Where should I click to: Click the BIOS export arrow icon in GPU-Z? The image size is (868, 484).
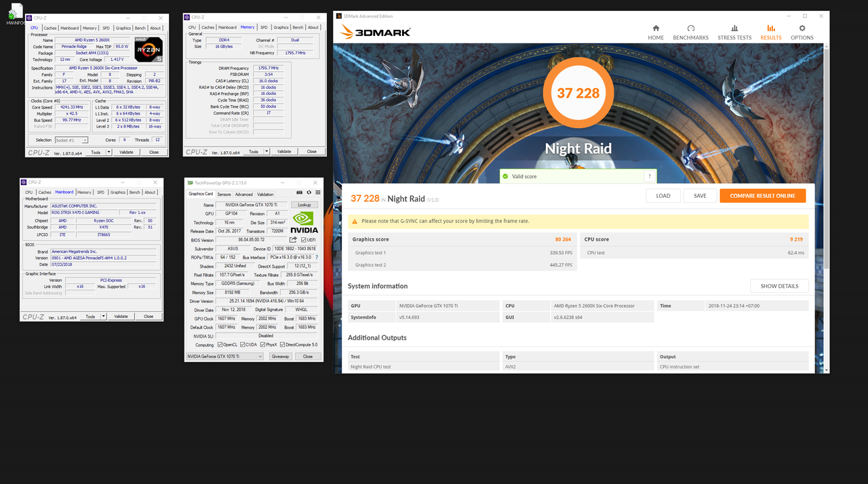(x=293, y=239)
